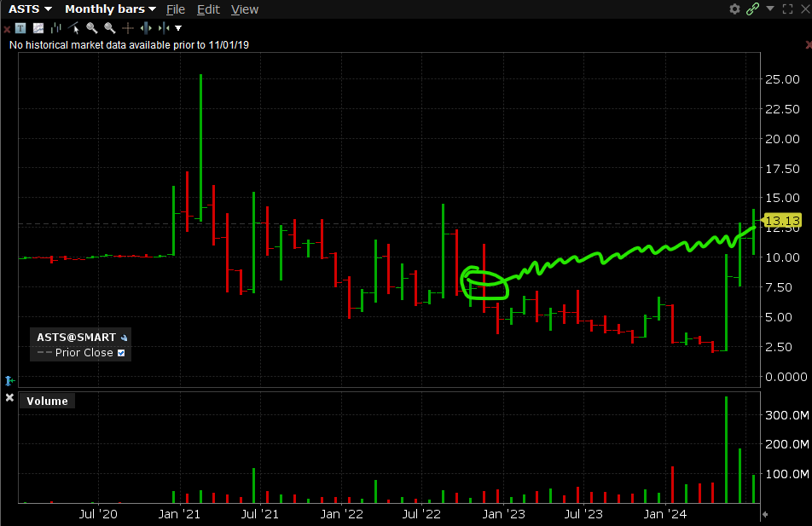
Task: Click the small arrow at time axis end
Action: (x=765, y=515)
